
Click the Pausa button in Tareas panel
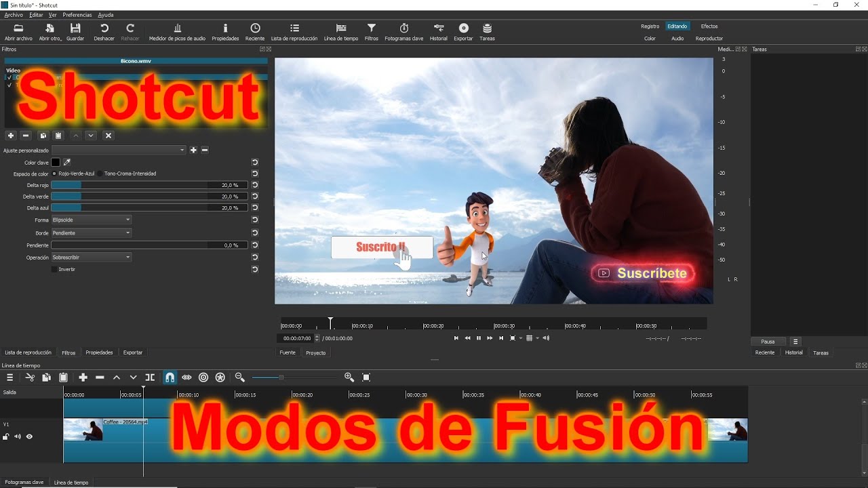click(768, 342)
